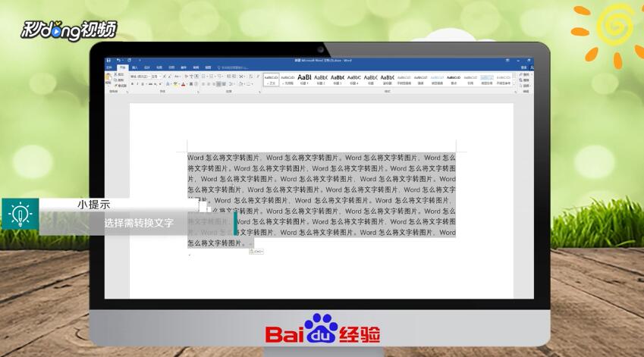Apply paragraph shading color

pyautogui.click(x=241, y=84)
